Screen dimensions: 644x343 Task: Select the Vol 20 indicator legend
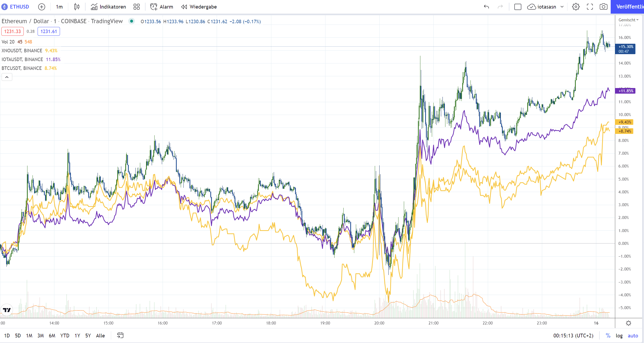[x=8, y=42]
